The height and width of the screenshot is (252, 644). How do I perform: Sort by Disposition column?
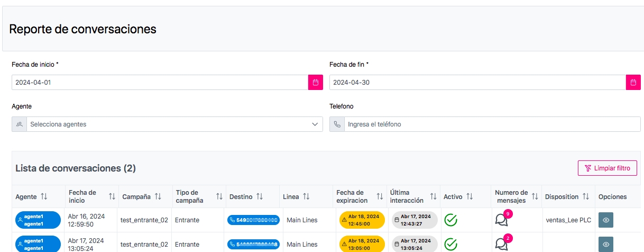(586, 196)
